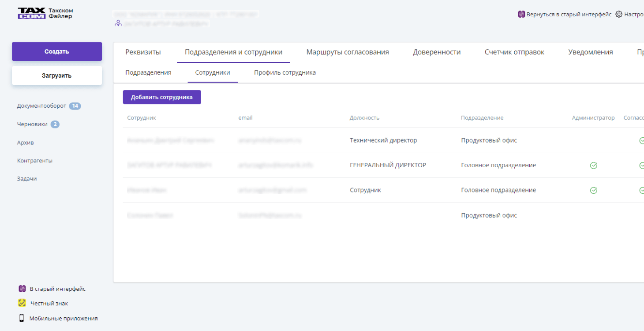The width and height of the screenshot is (644, 331).
Task: Click the Сотрудник column header
Action: pos(142,118)
